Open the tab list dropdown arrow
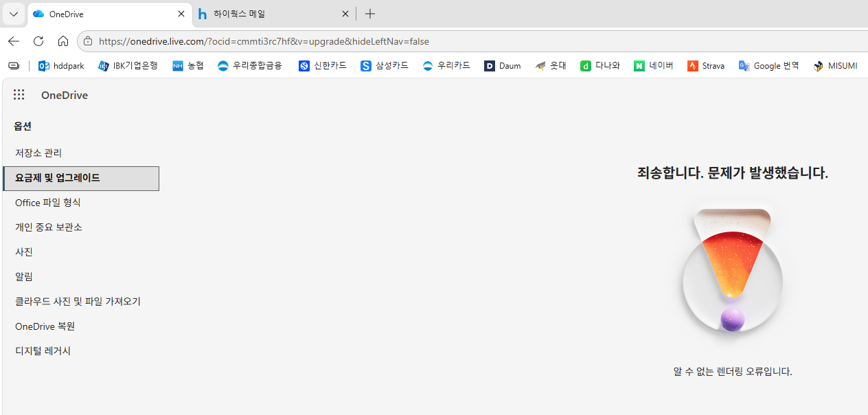Viewport: 868px width, 415px height. [13, 14]
